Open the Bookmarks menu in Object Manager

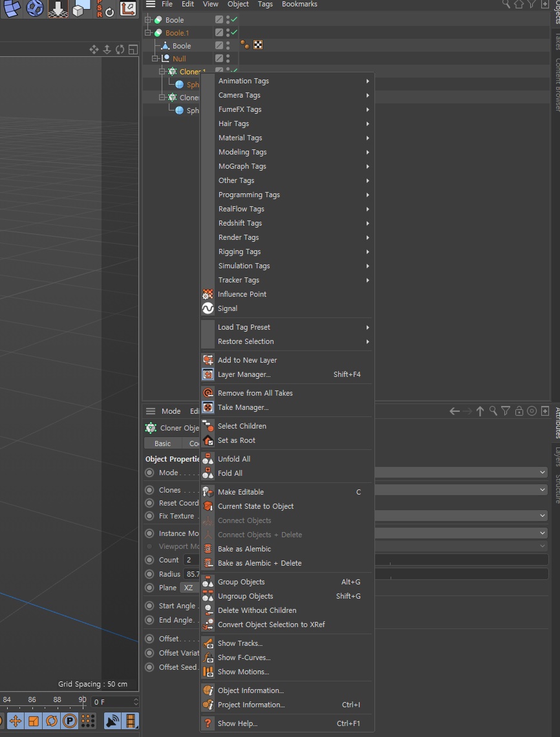(299, 5)
